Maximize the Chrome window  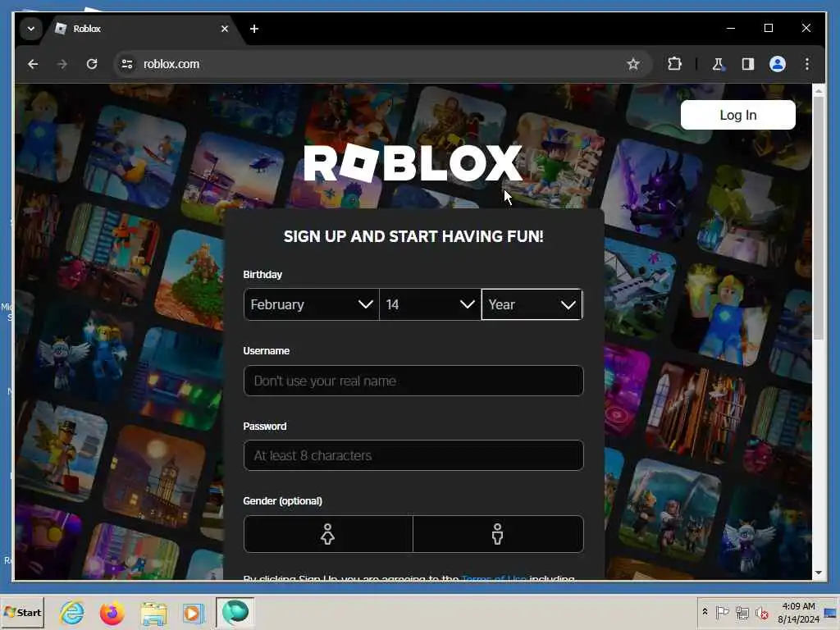pos(768,28)
